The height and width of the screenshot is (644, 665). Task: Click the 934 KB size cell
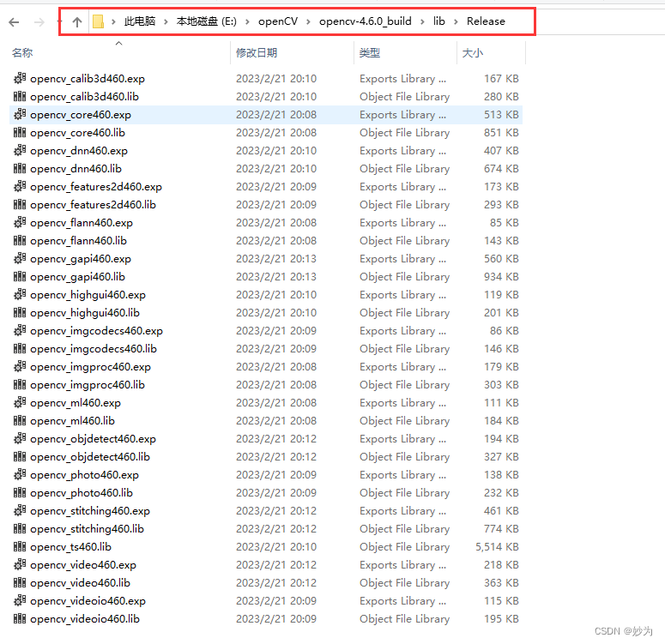coord(501,276)
